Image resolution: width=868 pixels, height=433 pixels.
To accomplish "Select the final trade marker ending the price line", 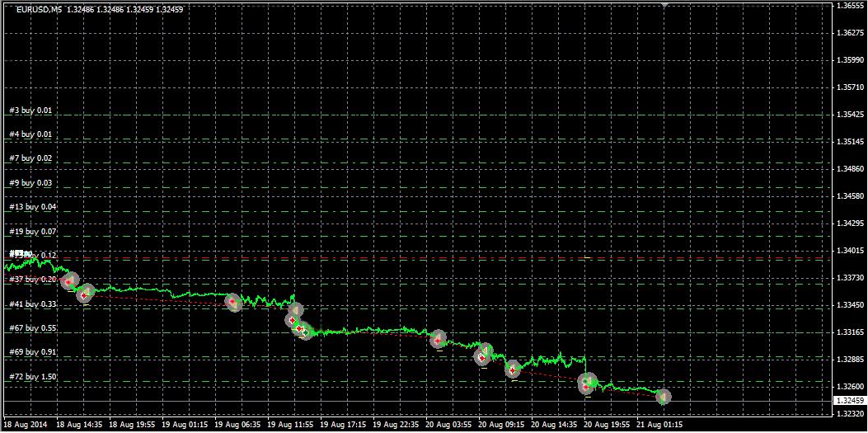I will point(664,397).
